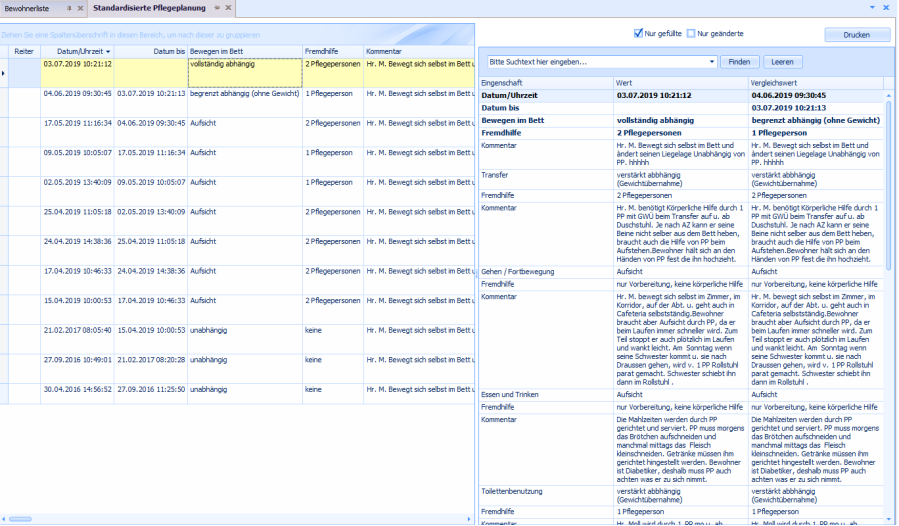Pin the Bewohnerliste tab
Image resolution: width=899 pixels, height=526 pixels.
[x=69, y=8]
